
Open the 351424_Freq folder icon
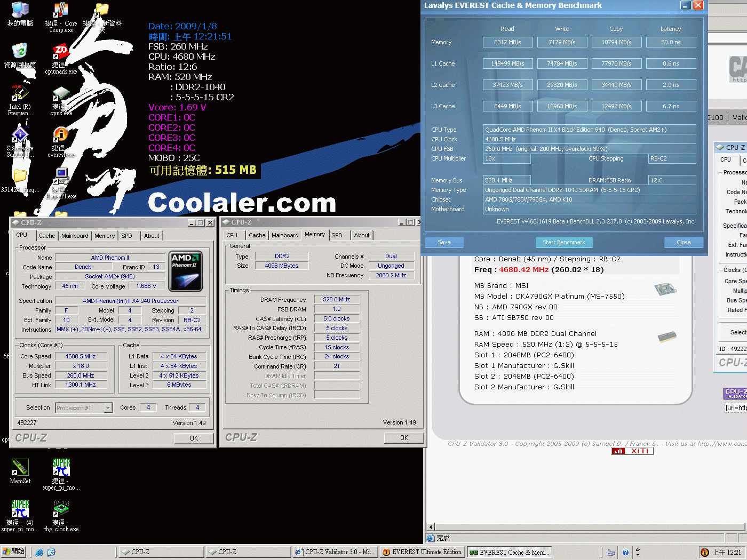coord(20,180)
